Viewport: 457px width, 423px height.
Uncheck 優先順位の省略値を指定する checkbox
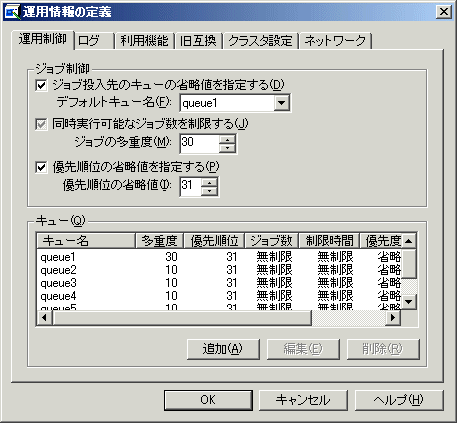(41, 167)
